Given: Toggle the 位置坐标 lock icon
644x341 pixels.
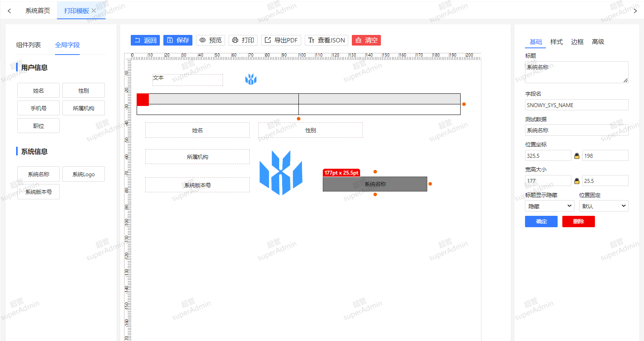Looking at the screenshot, I should click(577, 156).
